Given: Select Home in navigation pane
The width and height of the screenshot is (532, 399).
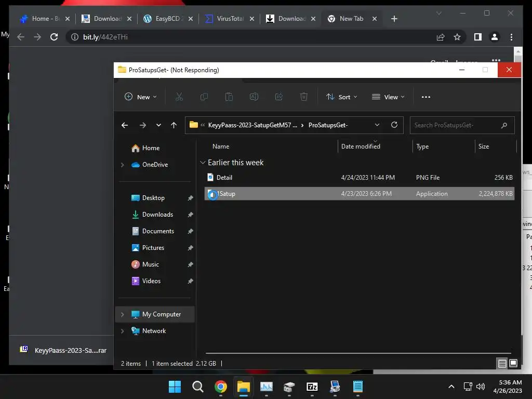Looking at the screenshot, I should coord(151,148).
